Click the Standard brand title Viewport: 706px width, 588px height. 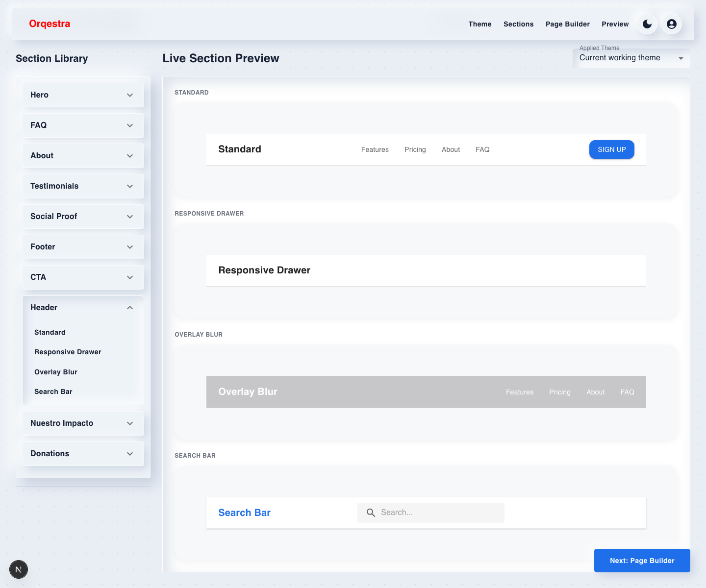(x=240, y=149)
